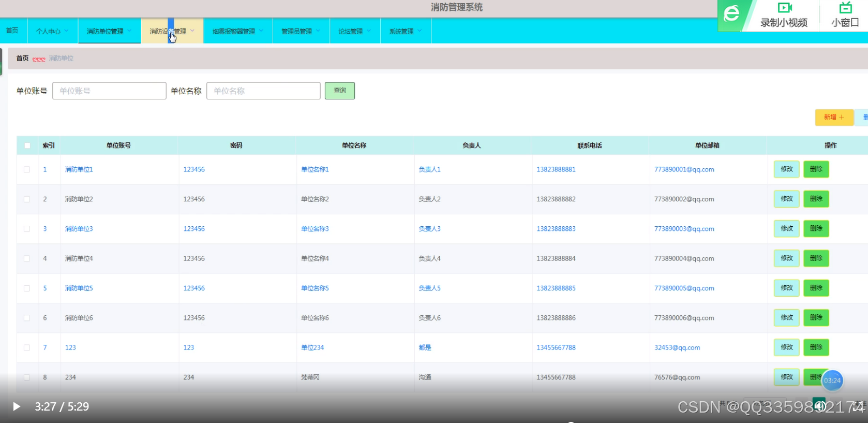Click the 查询 search button
Image resolution: width=868 pixels, height=423 pixels.
[x=340, y=91]
